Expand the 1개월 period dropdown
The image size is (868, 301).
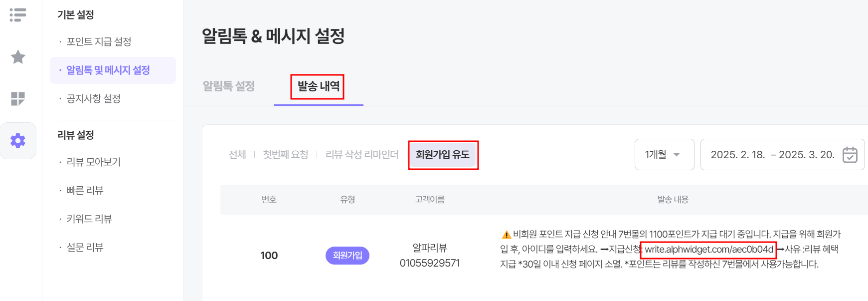(664, 155)
